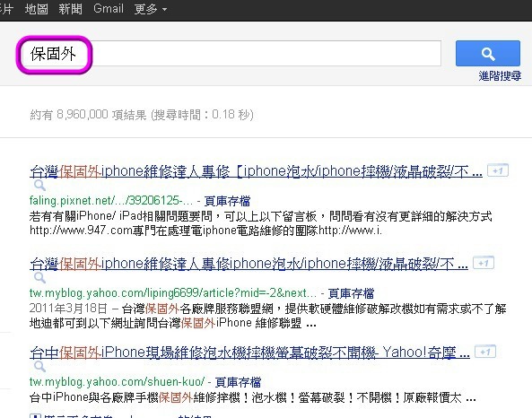532x418 pixels.
Task: Open 頁庫存檔 for the tw.myblog.yahoo.com/shuen-kuo result
Action: coord(238,382)
